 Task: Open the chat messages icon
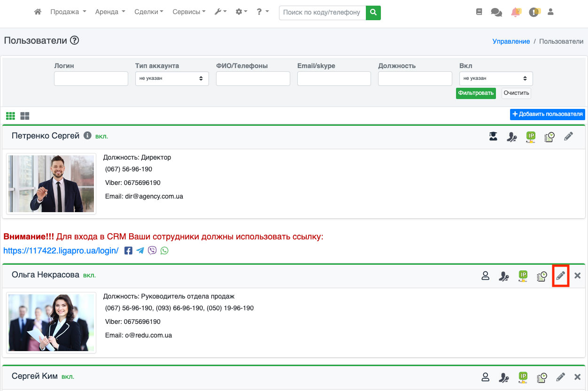pyautogui.click(x=496, y=13)
